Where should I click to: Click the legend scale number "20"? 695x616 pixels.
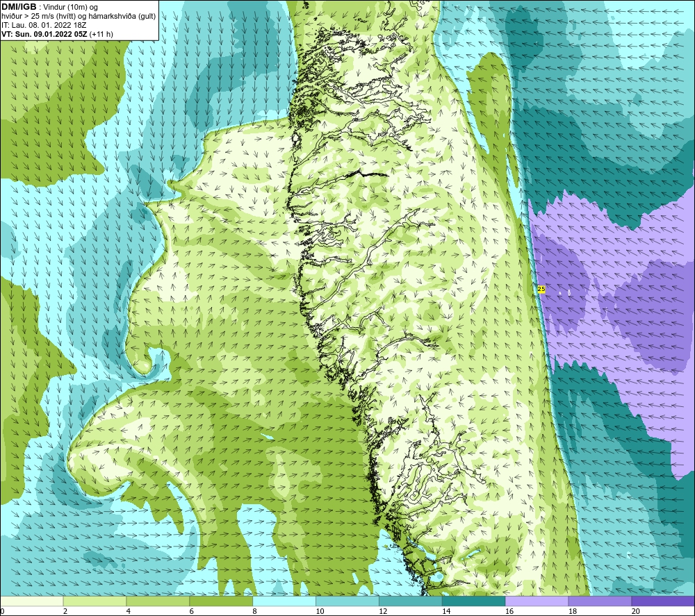636,611
